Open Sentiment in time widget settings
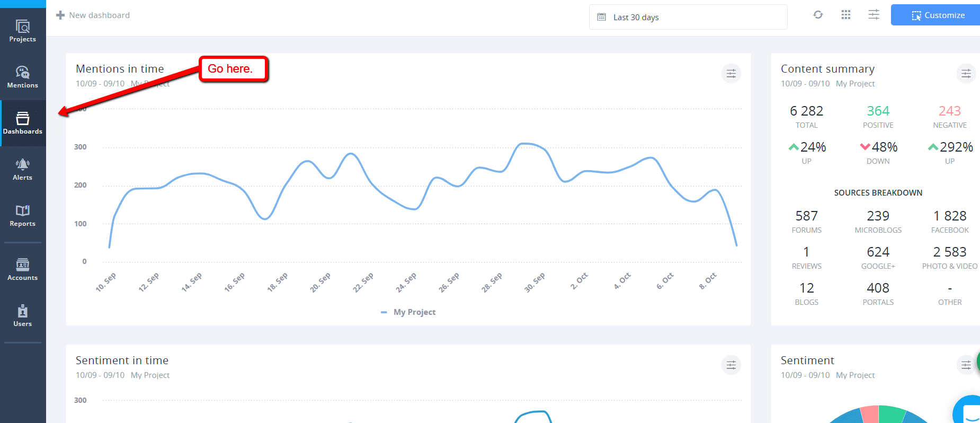 [x=731, y=365]
